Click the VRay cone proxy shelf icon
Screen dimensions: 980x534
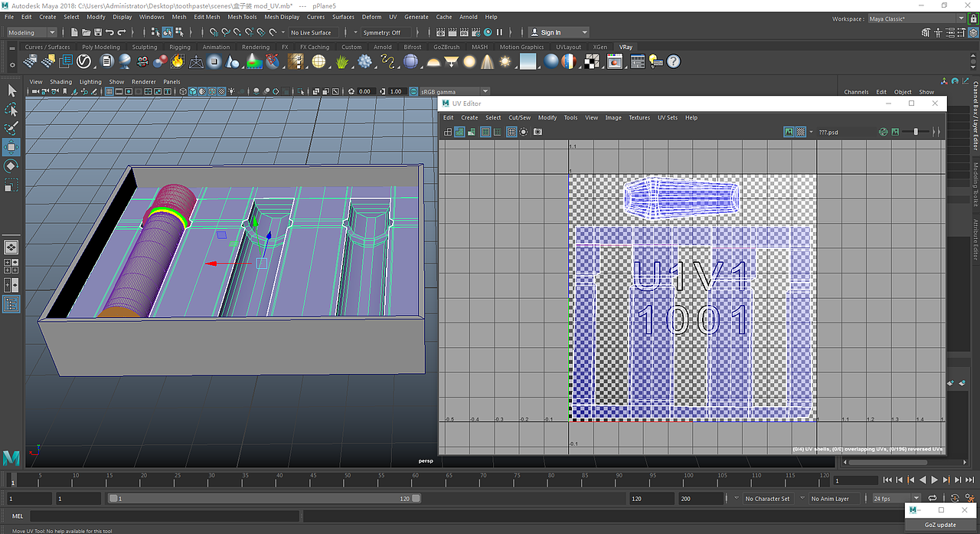click(230, 61)
